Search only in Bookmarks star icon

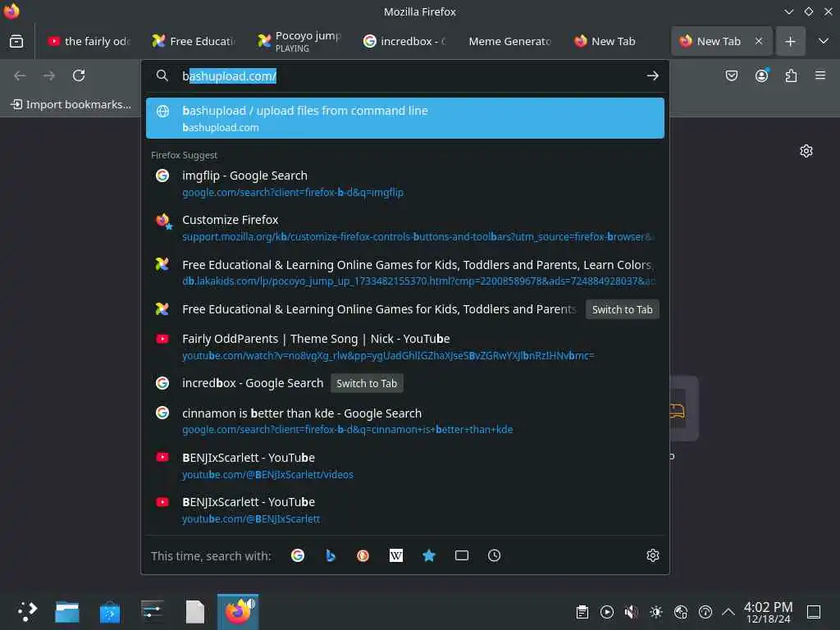pyautogui.click(x=428, y=555)
